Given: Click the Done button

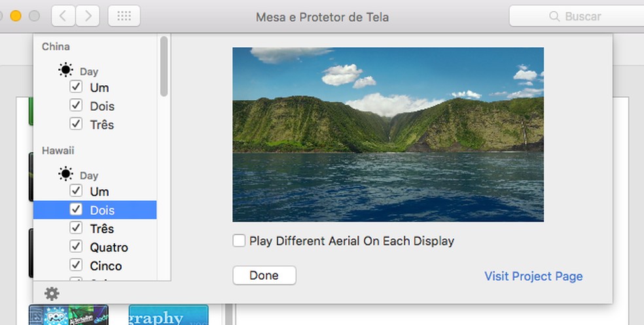Looking at the screenshot, I should pos(264,275).
